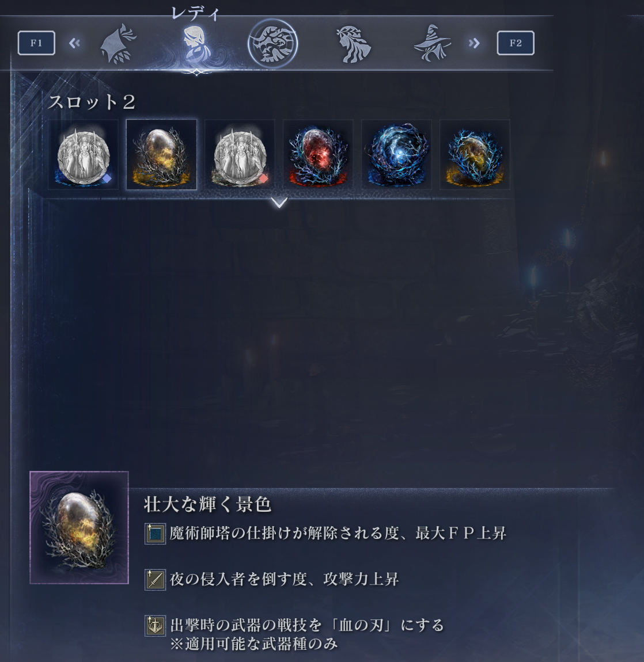Choose the circled beast character emblem
The image size is (644, 662).
(x=272, y=44)
